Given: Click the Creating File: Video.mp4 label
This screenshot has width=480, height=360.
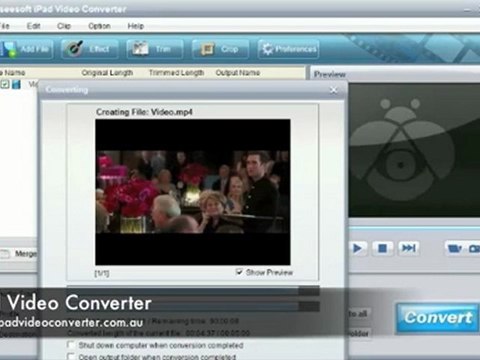Looking at the screenshot, I should [144, 112].
